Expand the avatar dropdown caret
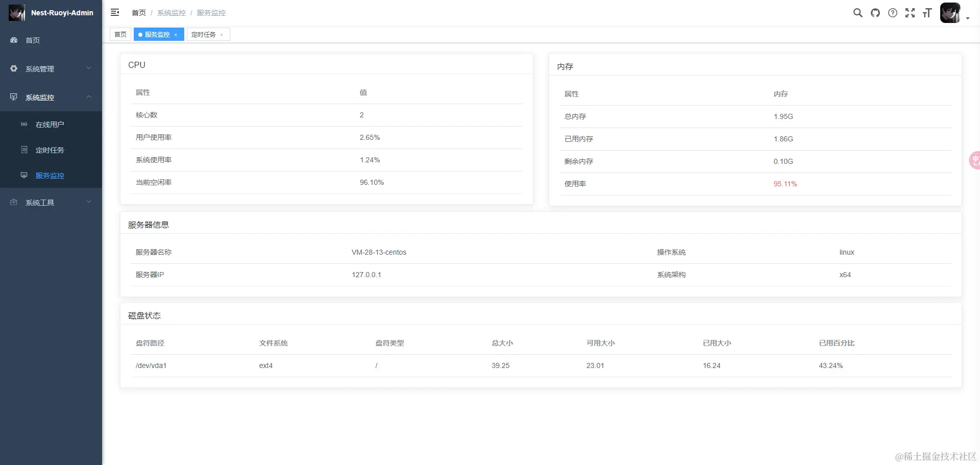The width and height of the screenshot is (980, 465). pyautogui.click(x=968, y=18)
